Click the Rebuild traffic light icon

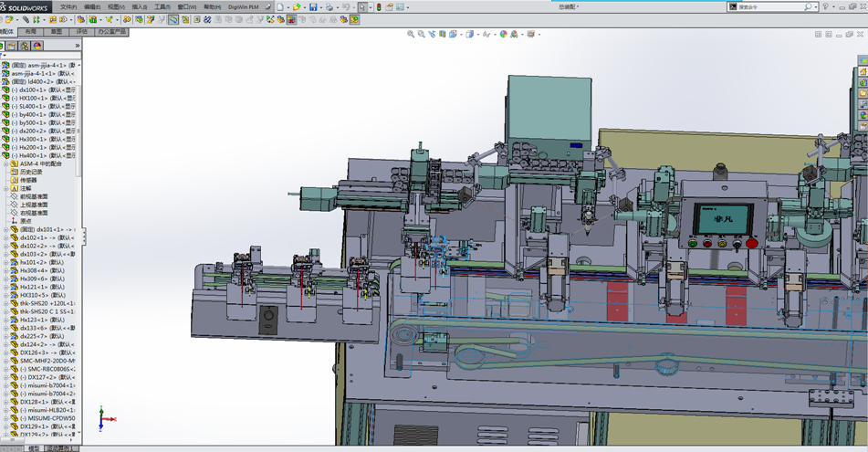(379, 6)
